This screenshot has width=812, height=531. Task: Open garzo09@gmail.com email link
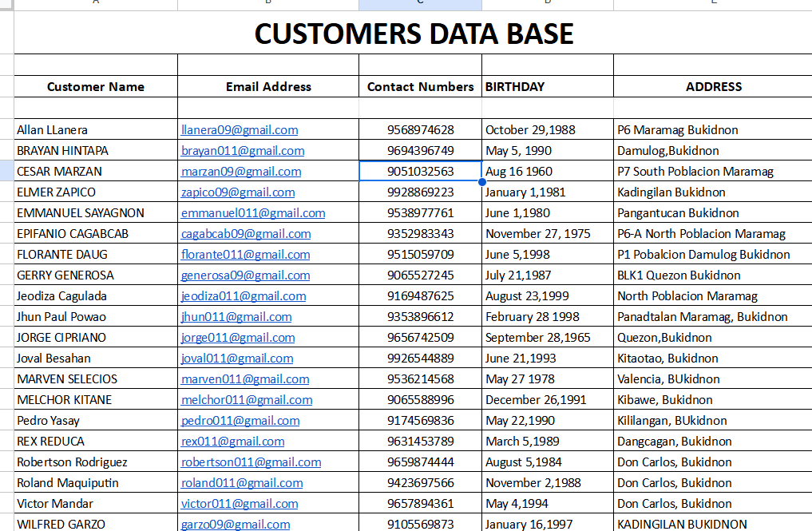click(235, 524)
